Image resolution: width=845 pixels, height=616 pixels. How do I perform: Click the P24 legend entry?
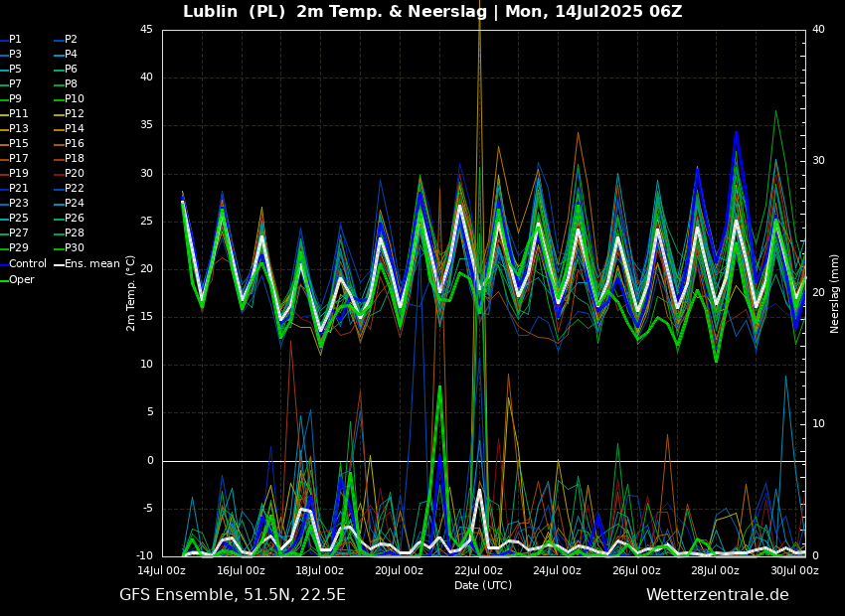74,204
